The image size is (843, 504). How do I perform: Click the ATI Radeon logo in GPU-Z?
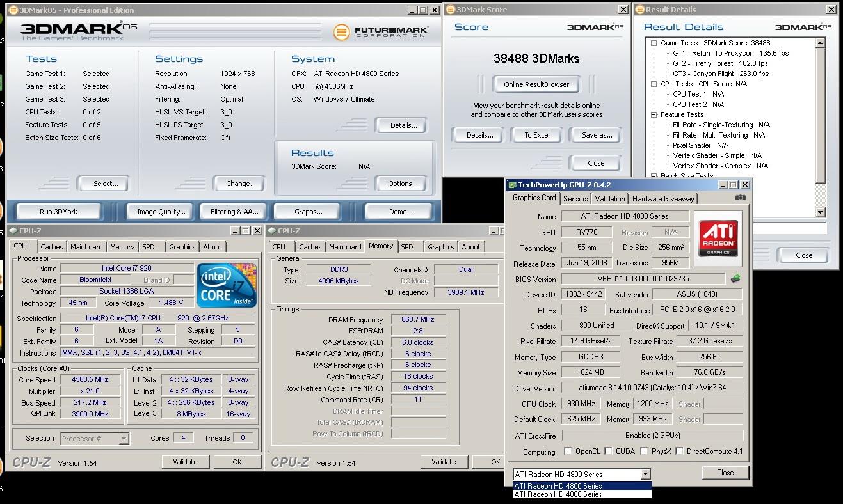click(x=718, y=239)
